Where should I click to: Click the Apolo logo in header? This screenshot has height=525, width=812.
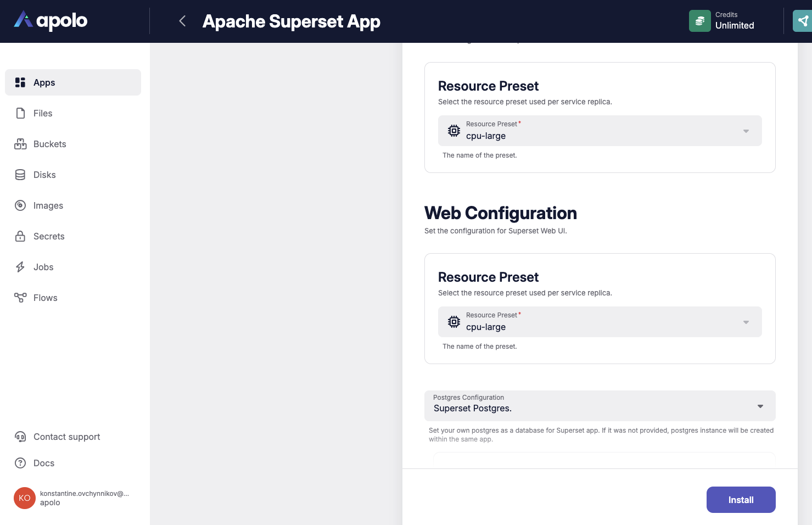pos(51,21)
